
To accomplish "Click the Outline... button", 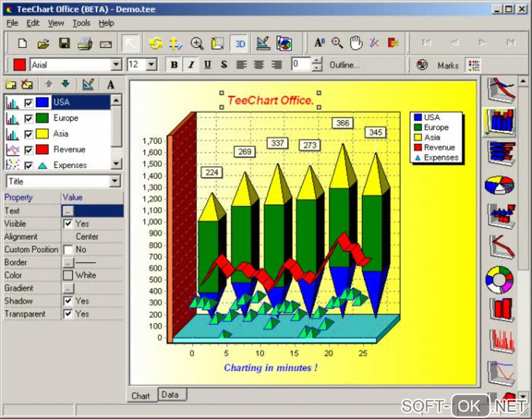I will (344, 65).
